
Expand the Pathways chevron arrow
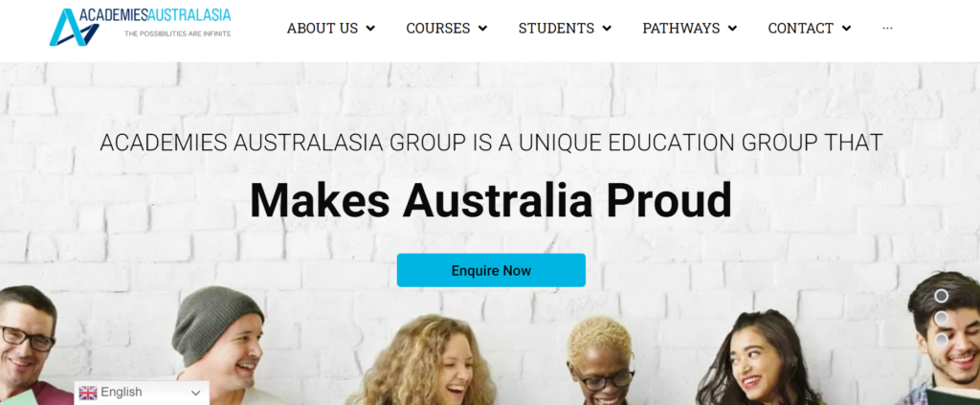coord(732,28)
